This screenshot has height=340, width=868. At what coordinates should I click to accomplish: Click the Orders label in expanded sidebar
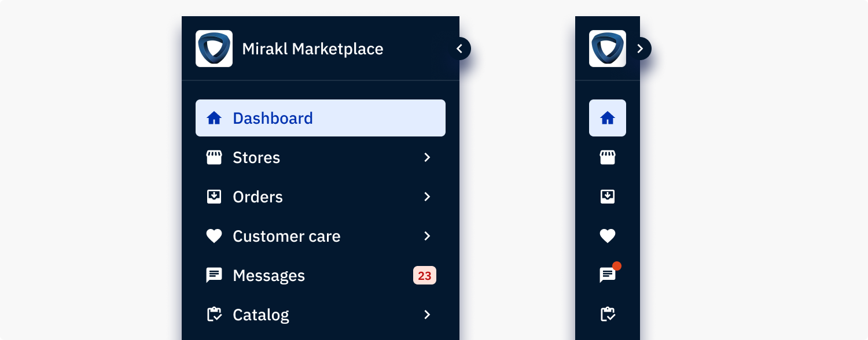258,197
